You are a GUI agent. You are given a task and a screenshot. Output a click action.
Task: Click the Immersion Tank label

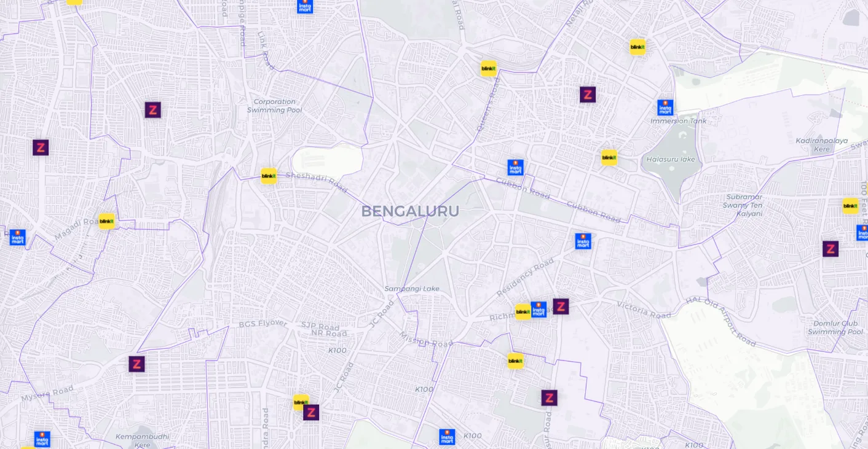(679, 121)
